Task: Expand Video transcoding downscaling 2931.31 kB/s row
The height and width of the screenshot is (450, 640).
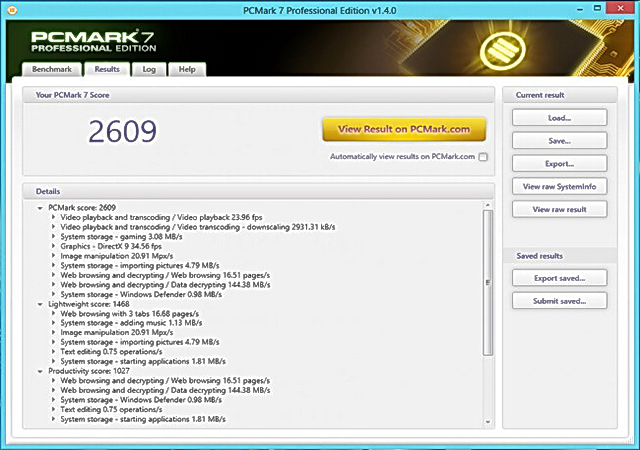Action: click(53, 227)
